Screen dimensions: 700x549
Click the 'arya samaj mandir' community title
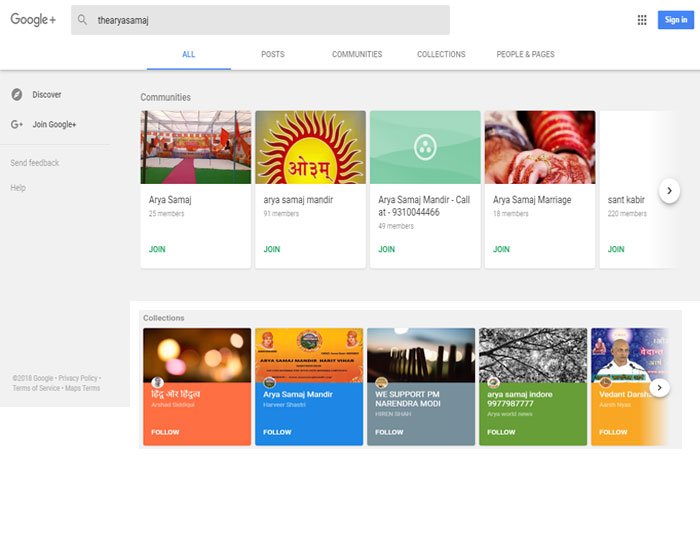pos(298,200)
